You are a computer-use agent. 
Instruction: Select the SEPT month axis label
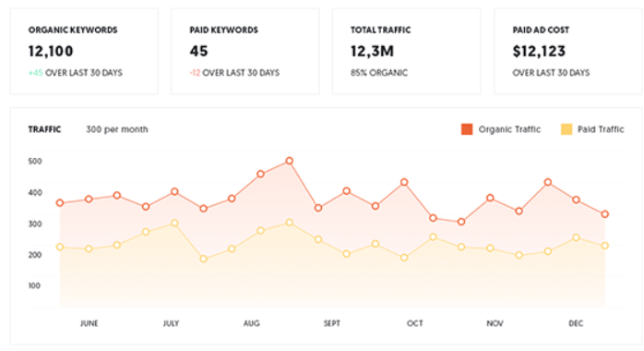pos(332,323)
